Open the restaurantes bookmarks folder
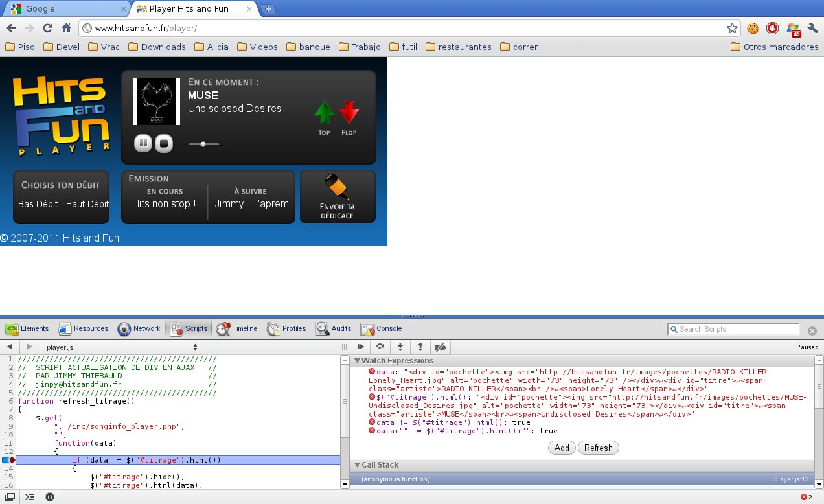This screenshot has width=824, height=504. (459, 47)
